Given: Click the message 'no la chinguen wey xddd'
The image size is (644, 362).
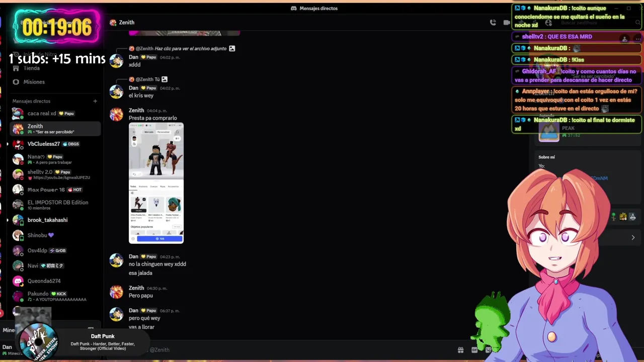Looking at the screenshot, I should [157, 264].
